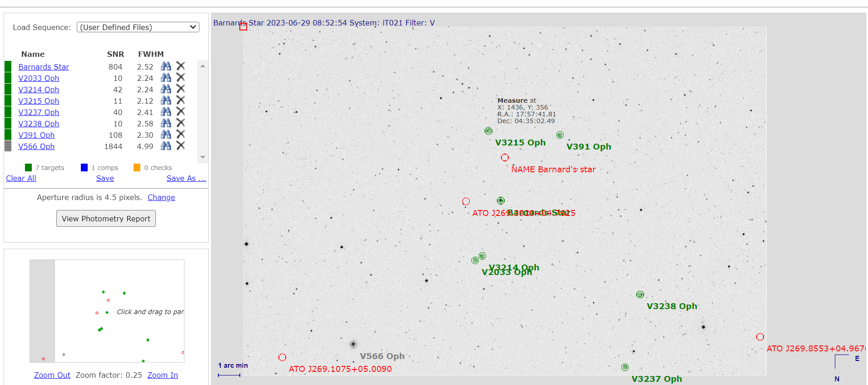Screen dimensions: 868x385
Task: Click the V3238 Oph star marker on image
Action: pyautogui.click(x=640, y=295)
